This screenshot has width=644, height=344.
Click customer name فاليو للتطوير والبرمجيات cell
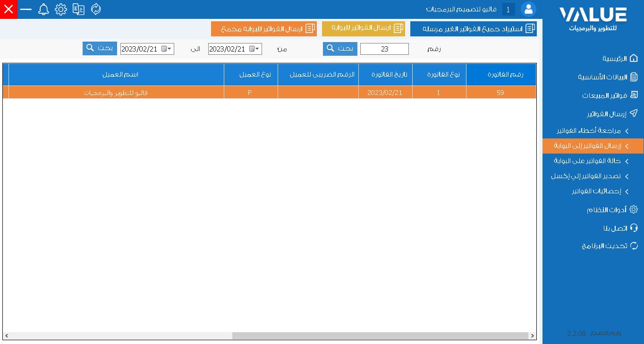116,93
